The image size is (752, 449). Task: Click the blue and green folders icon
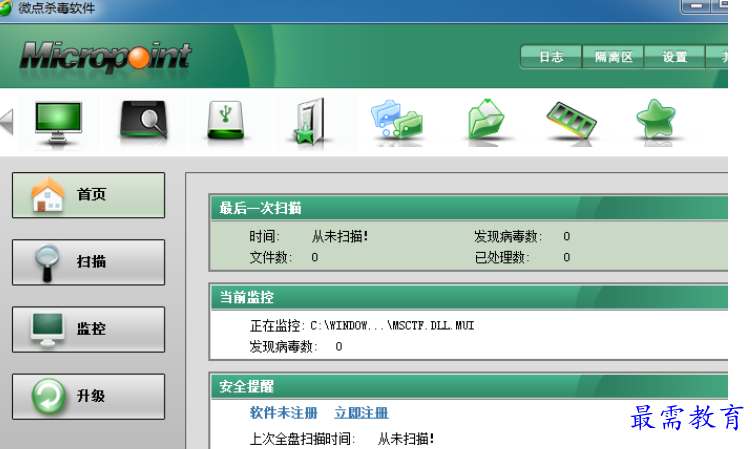[x=397, y=118]
